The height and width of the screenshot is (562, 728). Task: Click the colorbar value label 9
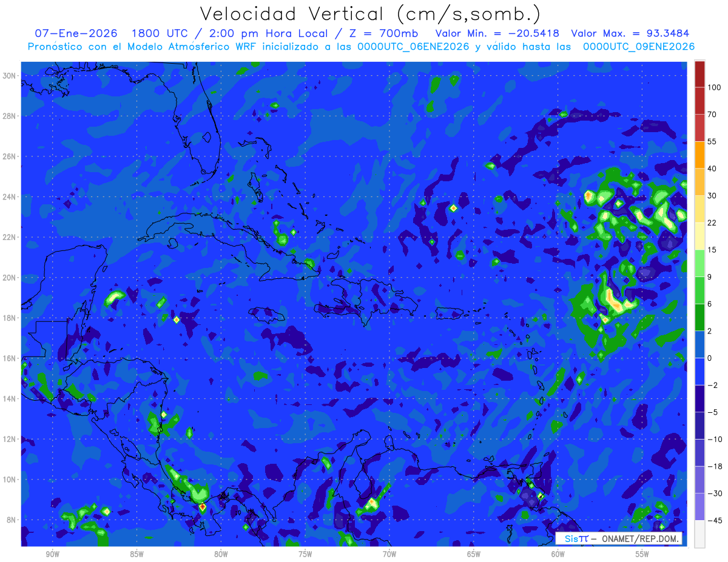[710, 276]
